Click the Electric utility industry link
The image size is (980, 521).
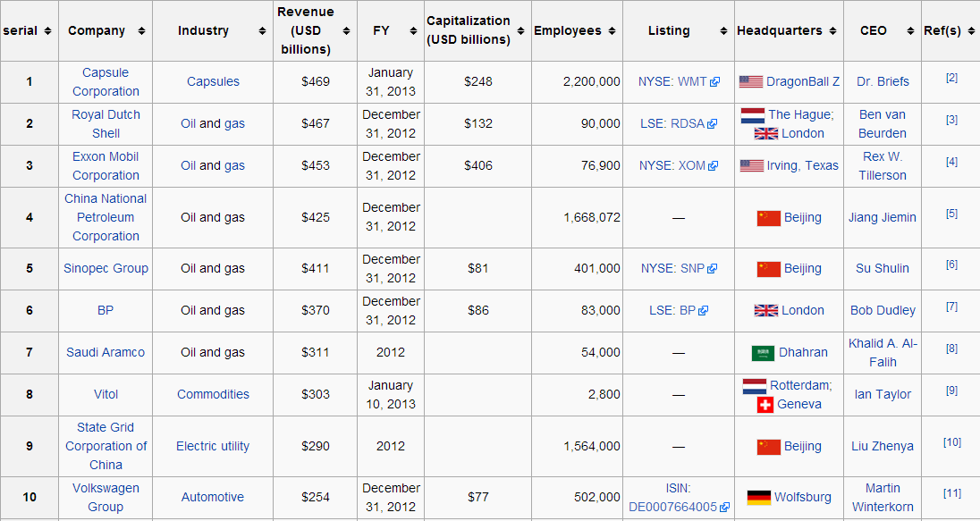coord(213,446)
